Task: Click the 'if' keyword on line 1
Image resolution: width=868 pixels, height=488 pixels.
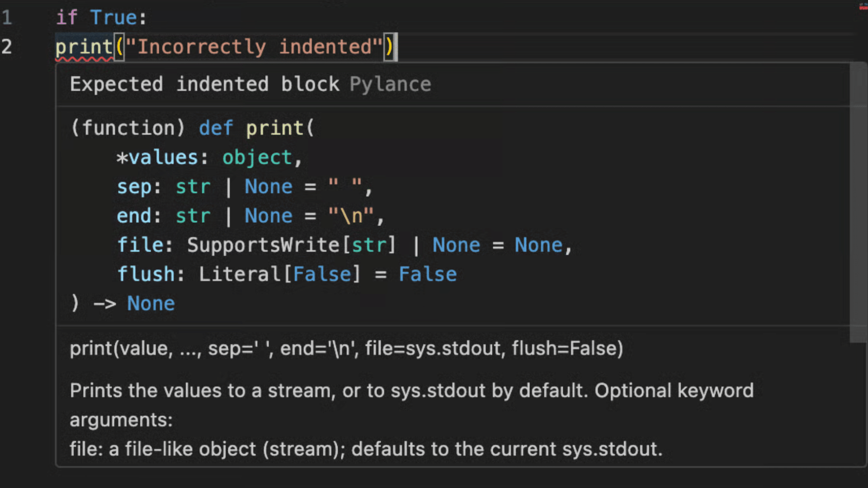Action: 67,18
